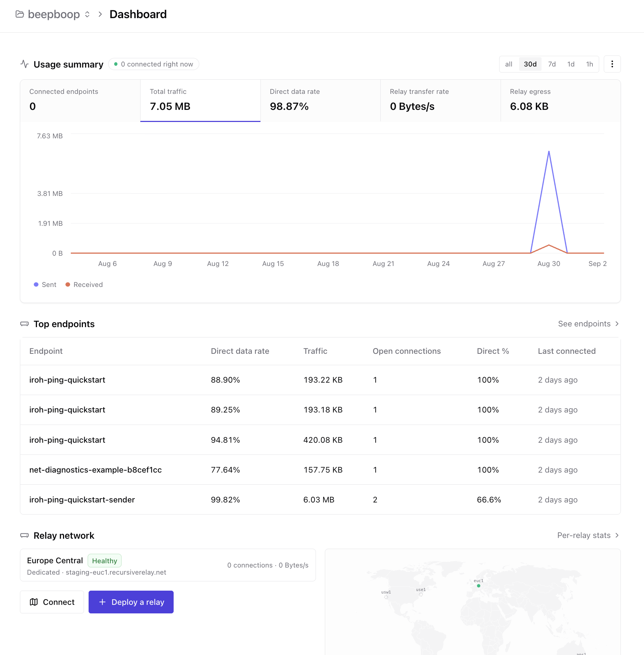Click the folder icon beside beepboop
Image resolution: width=644 pixels, height=655 pixels.
pyautogui.click(x=20, y=14)
